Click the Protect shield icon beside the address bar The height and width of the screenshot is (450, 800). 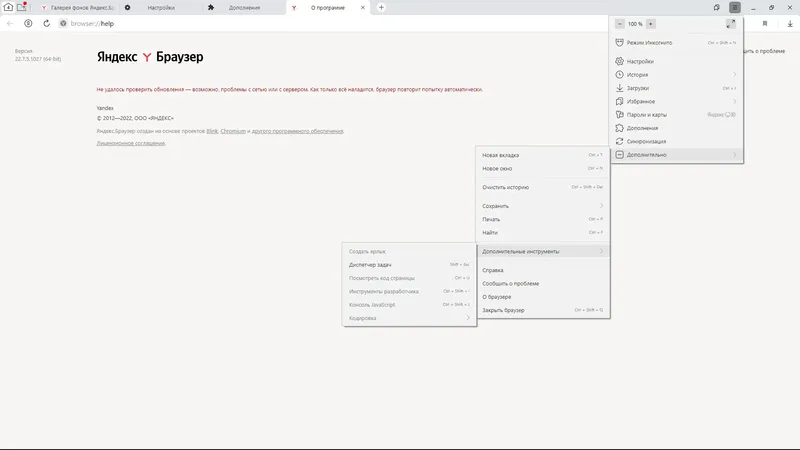point(28,23)
